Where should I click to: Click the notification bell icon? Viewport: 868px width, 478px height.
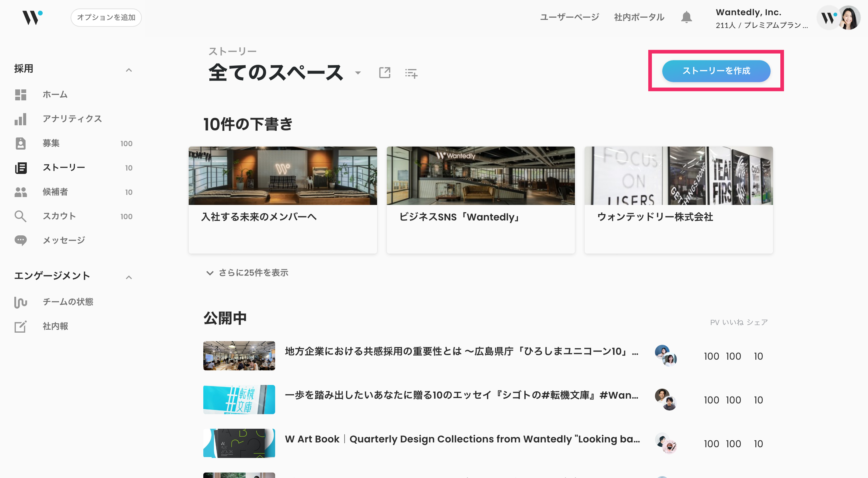[x=686, y=17]
